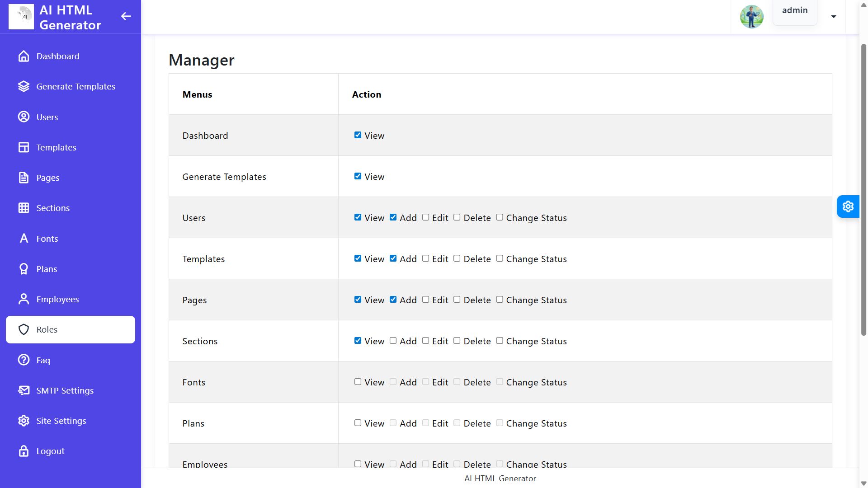Click the page vertical scrollbar thumb
Screen dimensions: 868x488
point(863,190)
